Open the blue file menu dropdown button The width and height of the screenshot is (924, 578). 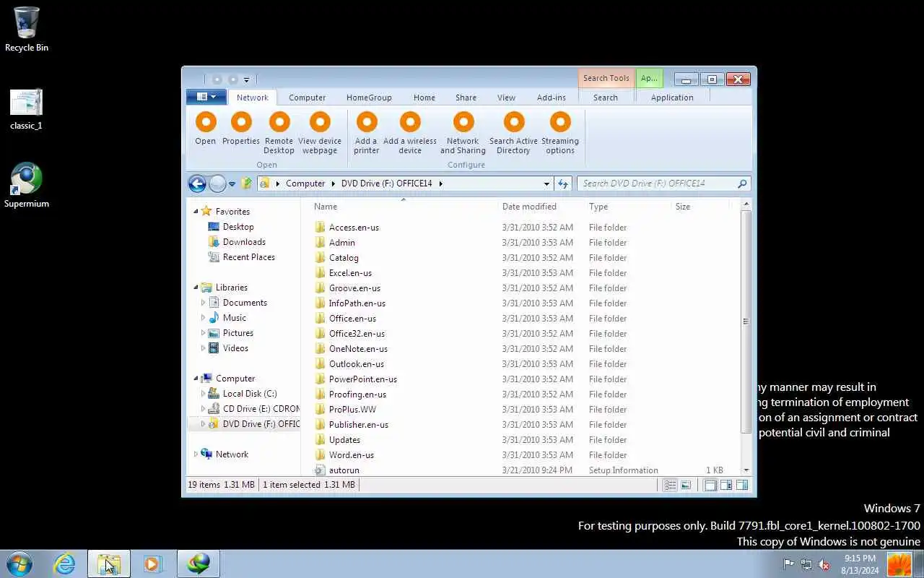coord(206,97)
